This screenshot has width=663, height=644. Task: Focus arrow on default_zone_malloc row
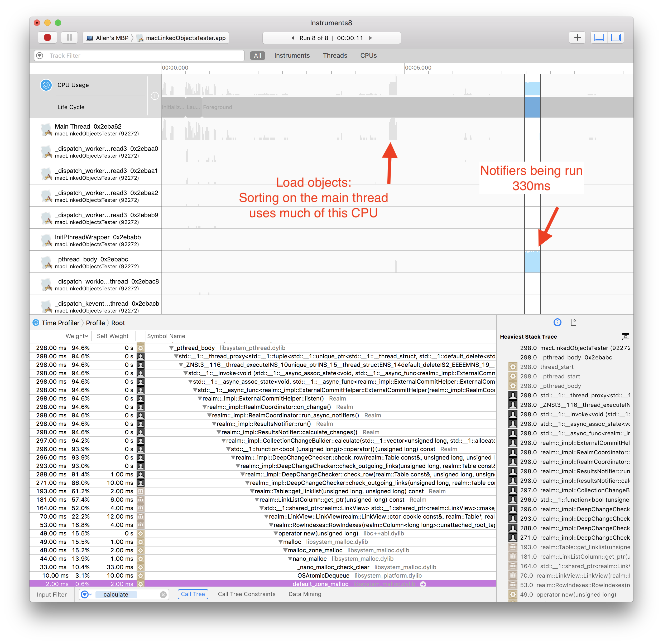click(x=423, y=584)
